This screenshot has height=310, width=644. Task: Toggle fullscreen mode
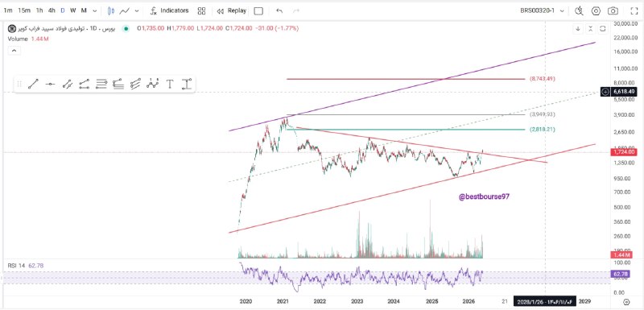point(634,10)
